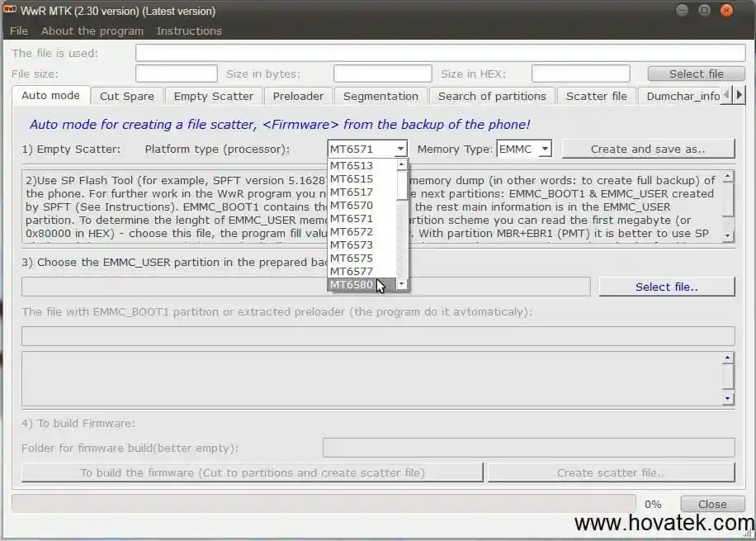Click platform list scroll up arrow

coord(402,165)
